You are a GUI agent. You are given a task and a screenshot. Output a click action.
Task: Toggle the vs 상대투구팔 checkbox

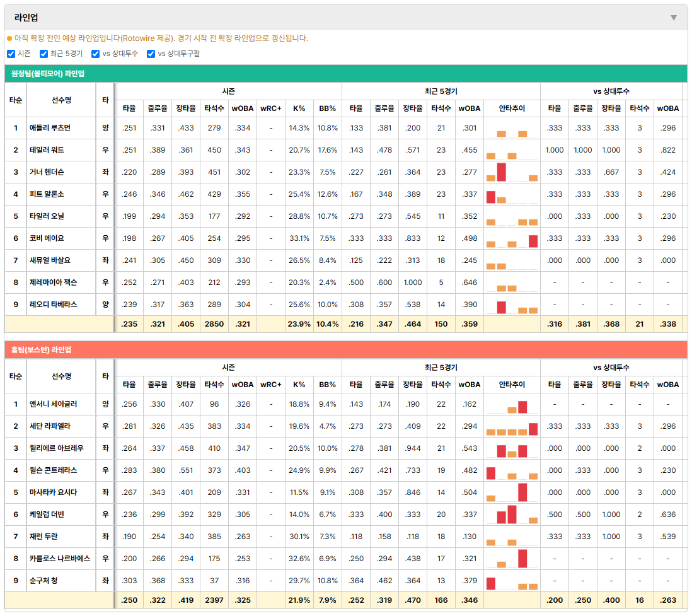(x=151, y=54)
